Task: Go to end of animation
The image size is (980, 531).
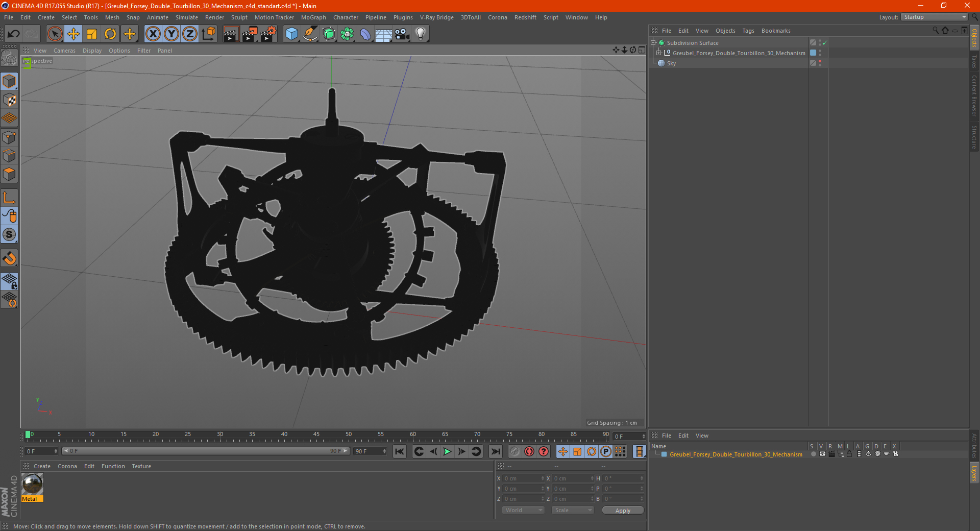Action: pos(496,451)
